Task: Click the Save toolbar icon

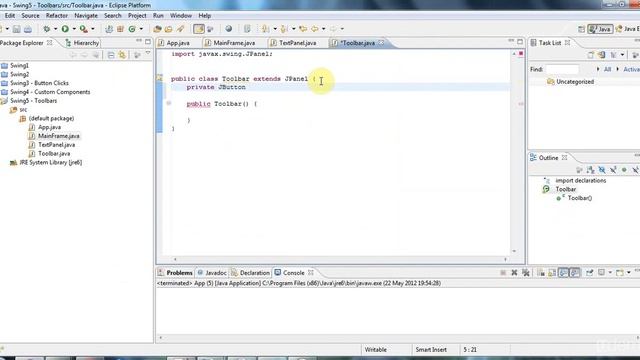Action: [16, 29]
